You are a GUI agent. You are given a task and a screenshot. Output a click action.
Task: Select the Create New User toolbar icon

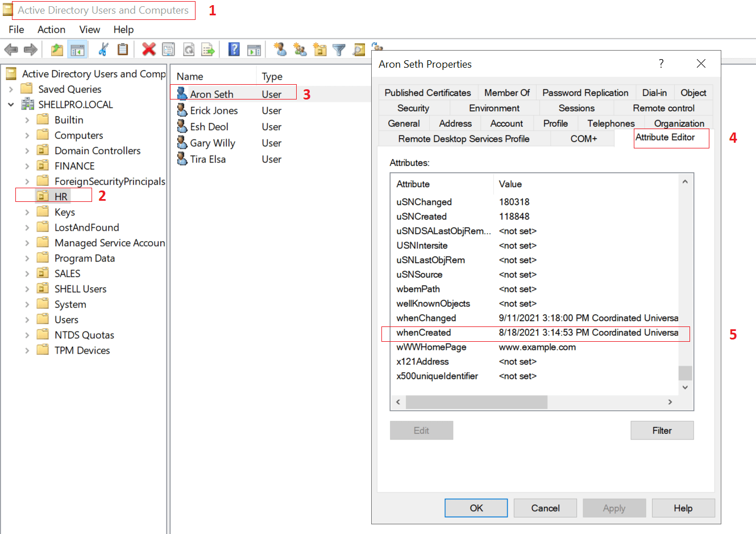[280, 49]
